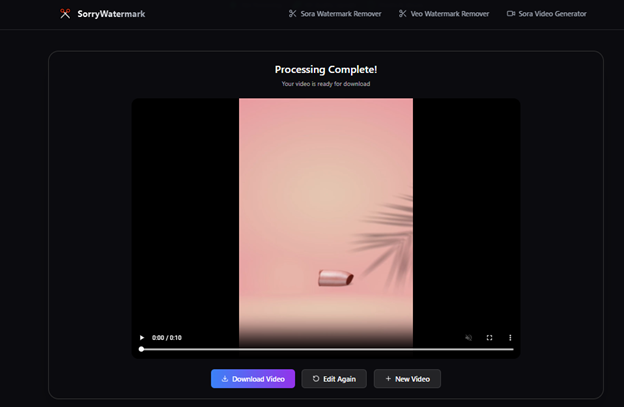Go to Veo Watermark Remover
This screenshot has width=624, height=407.
click(x=450, y=14)
